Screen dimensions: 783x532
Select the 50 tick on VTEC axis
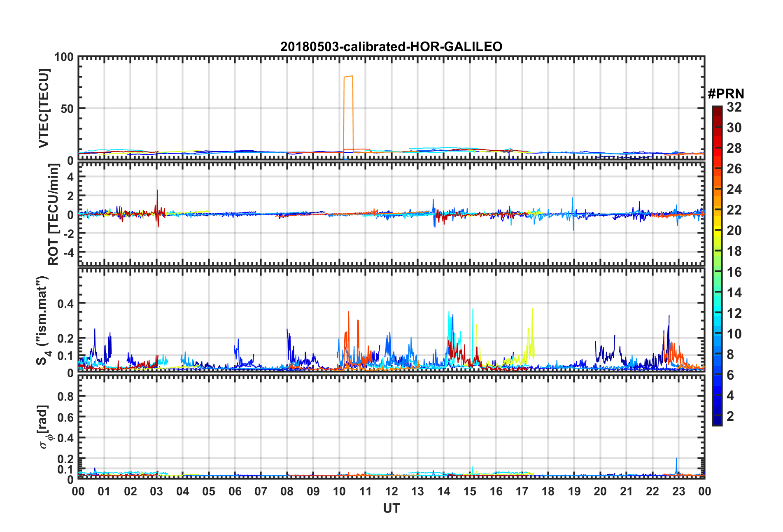tap(67, 109)
